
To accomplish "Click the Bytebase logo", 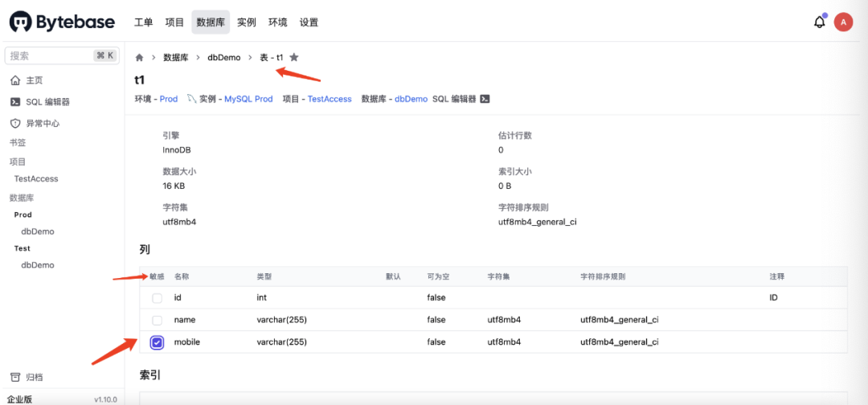I will pyautogui.click(x=63, y=22).
